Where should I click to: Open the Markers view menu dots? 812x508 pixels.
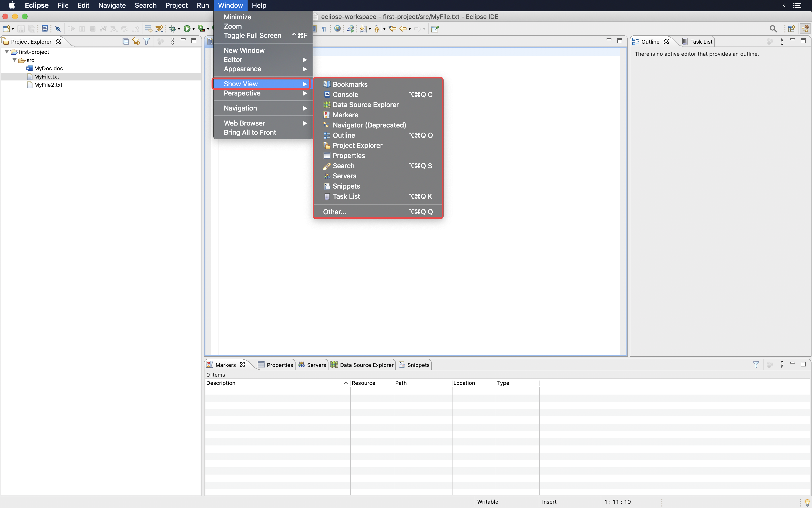782,365
